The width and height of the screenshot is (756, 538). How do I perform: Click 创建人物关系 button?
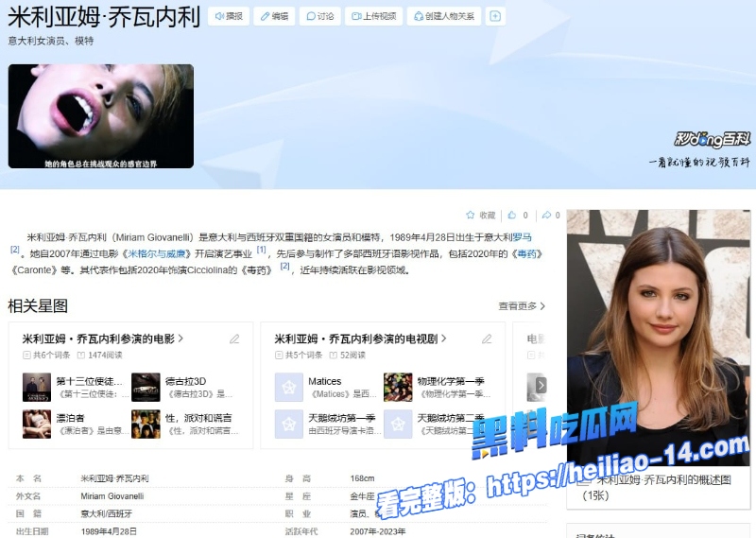(444, 16)
